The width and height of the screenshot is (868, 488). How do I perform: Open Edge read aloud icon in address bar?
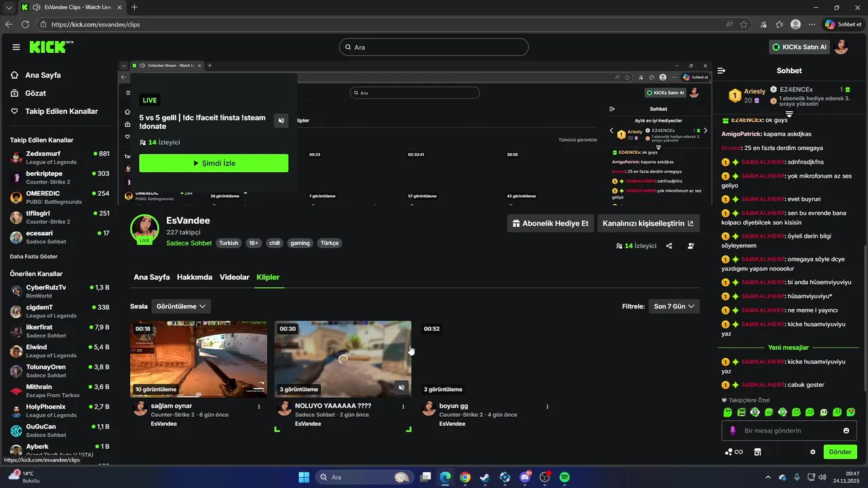[729, 24]
